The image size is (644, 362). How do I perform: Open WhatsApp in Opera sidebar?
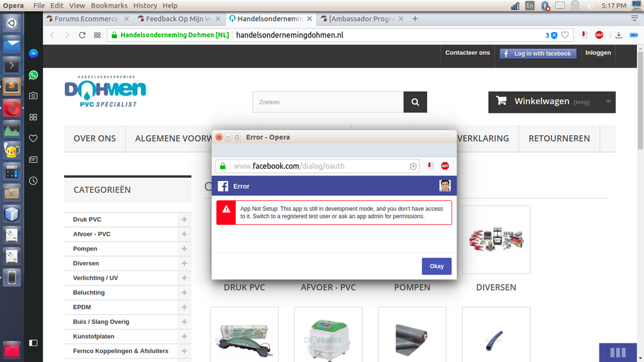(33, 75)
